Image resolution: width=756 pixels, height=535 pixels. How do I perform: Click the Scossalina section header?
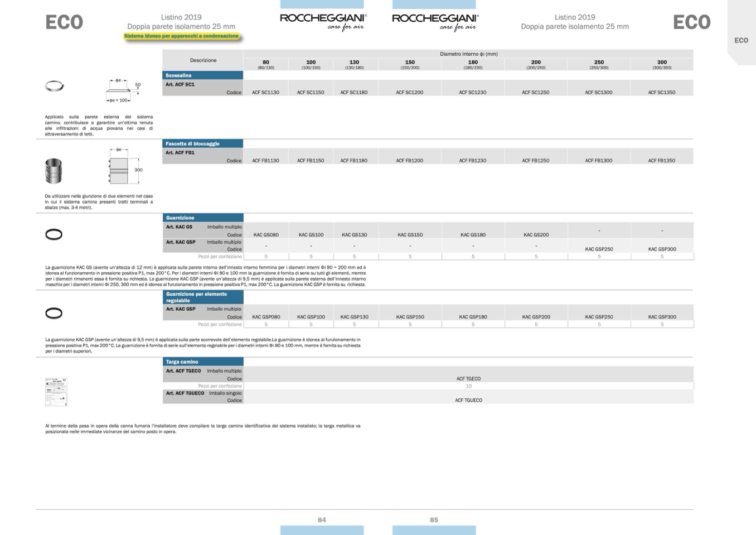tap(202, 75)
